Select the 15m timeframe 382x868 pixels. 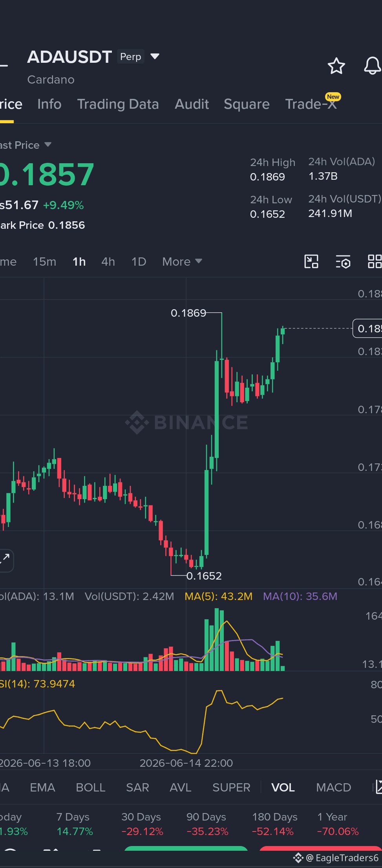[44, 262]
